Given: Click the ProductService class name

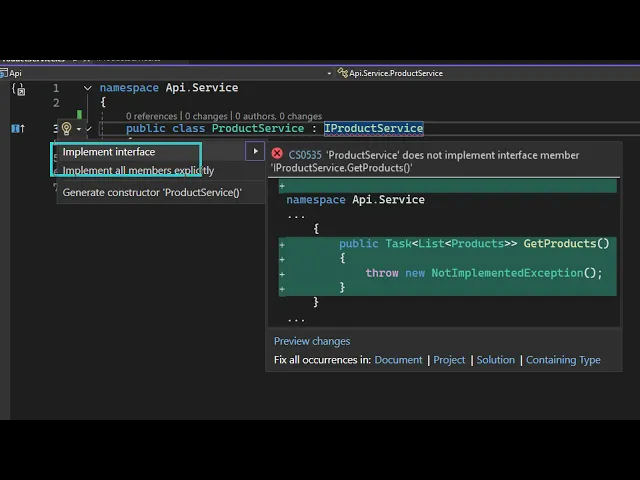Looking at the screenshot, I should coord(258,129).
